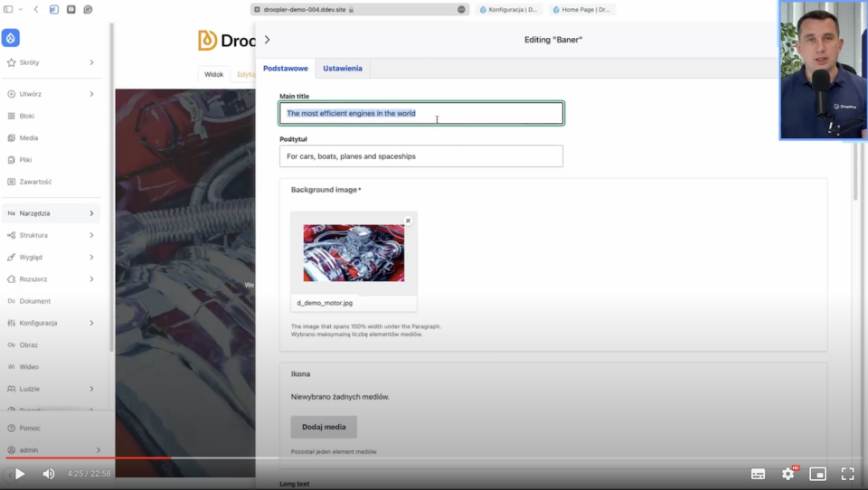Select the Widok page tab
This screenshot has height=490, width=868.
(x=213, y=74)
